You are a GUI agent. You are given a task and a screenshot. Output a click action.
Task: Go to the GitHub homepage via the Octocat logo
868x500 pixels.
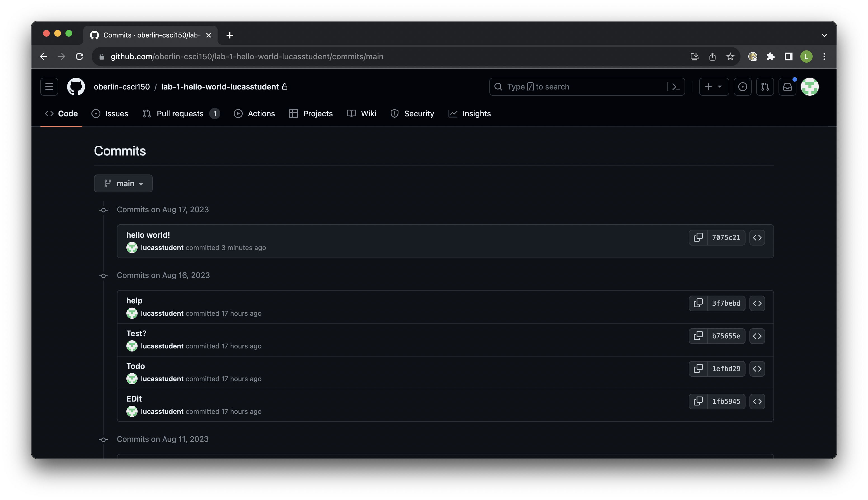pos(76,86)
